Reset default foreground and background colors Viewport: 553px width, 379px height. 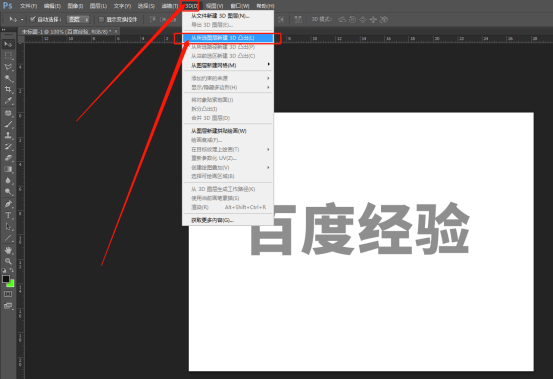[x=4, y=270]
